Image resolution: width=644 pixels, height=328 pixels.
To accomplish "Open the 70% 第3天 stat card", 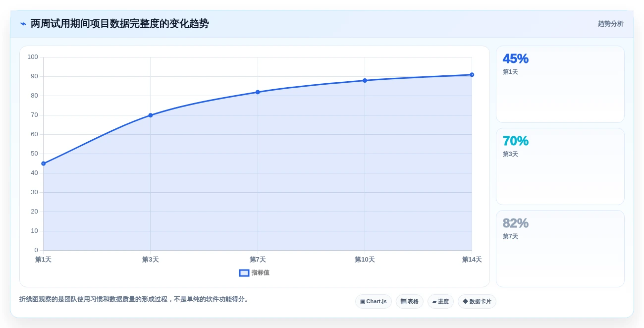I will (560, 166).
